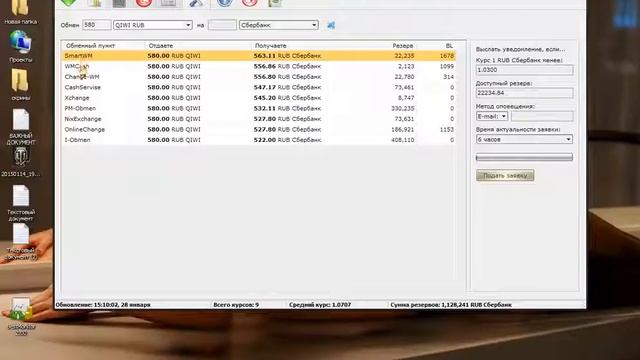This screenshot has width=640, height=360.
Task: Select the '20150114_19...' desktop icon
Action: [20, 162]
